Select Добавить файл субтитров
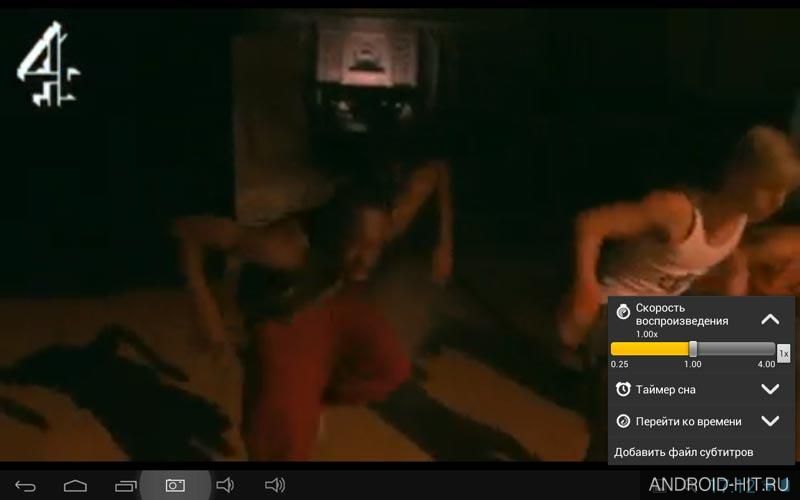The width and height of the screenshot is (800, 500). coord(684,453)
